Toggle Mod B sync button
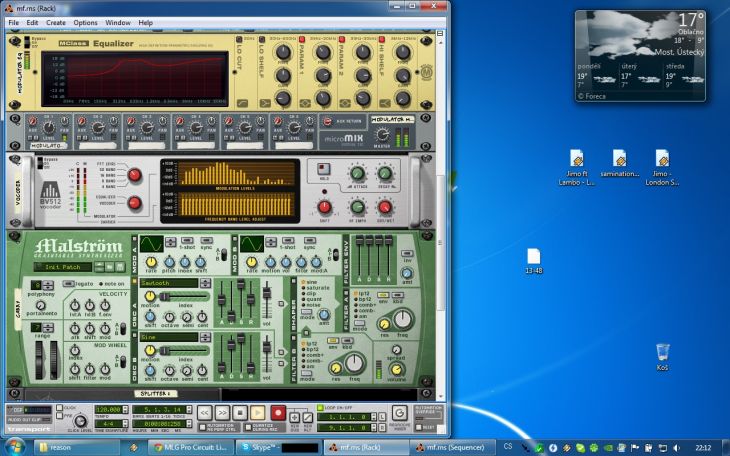The width and height of the screenshot is (730, 456). pos(310,240)
